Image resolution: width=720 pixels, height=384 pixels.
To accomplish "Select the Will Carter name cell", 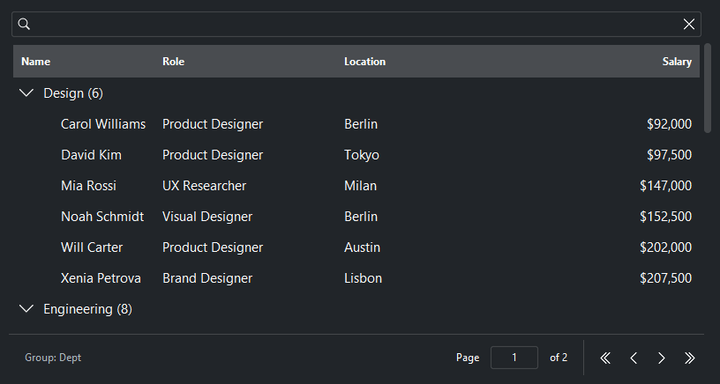I will click(92, 247).
